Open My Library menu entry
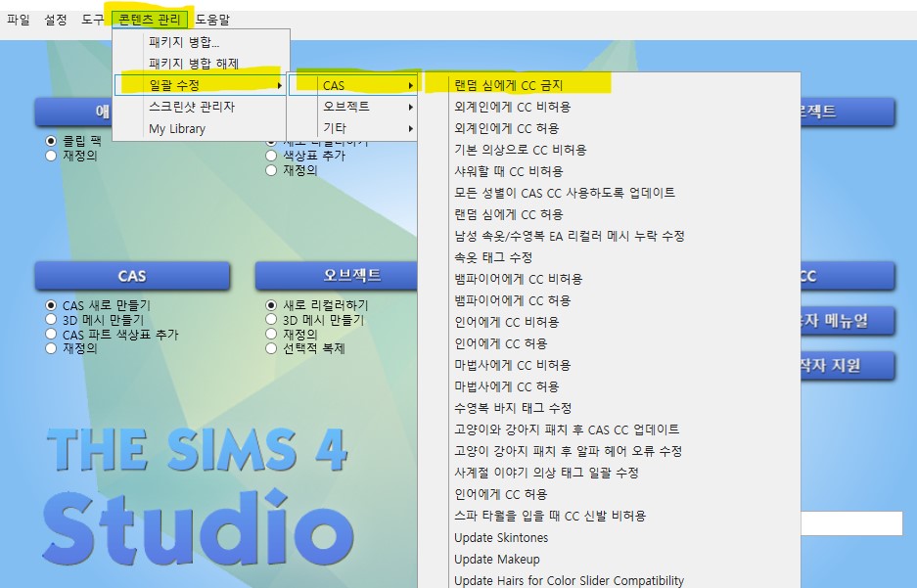 point(201,128)
